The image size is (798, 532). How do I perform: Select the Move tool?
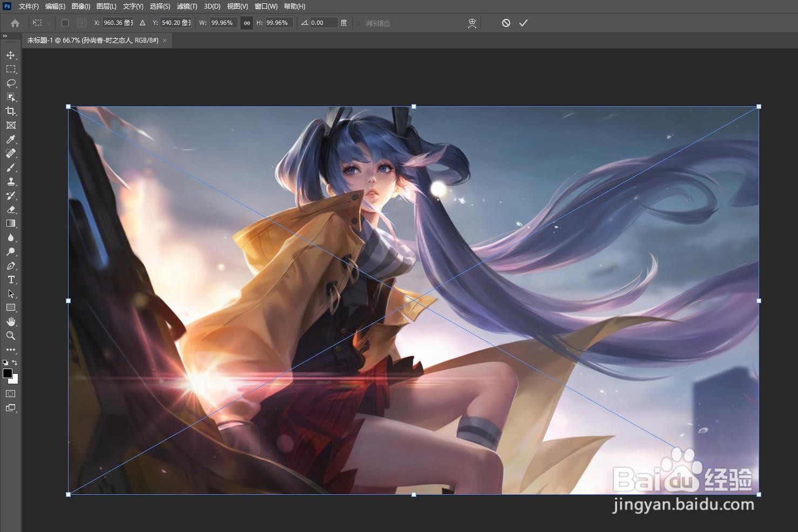[x=11, y=55]
